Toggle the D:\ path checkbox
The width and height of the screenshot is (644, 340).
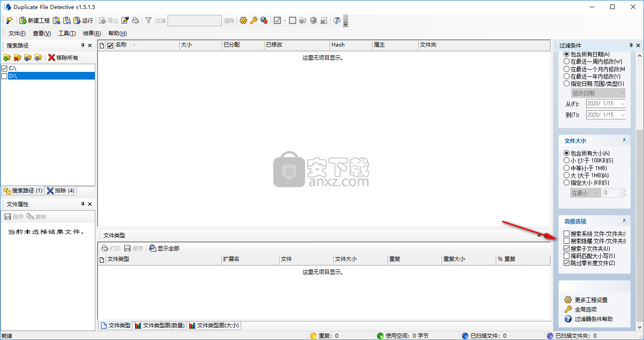5,76
